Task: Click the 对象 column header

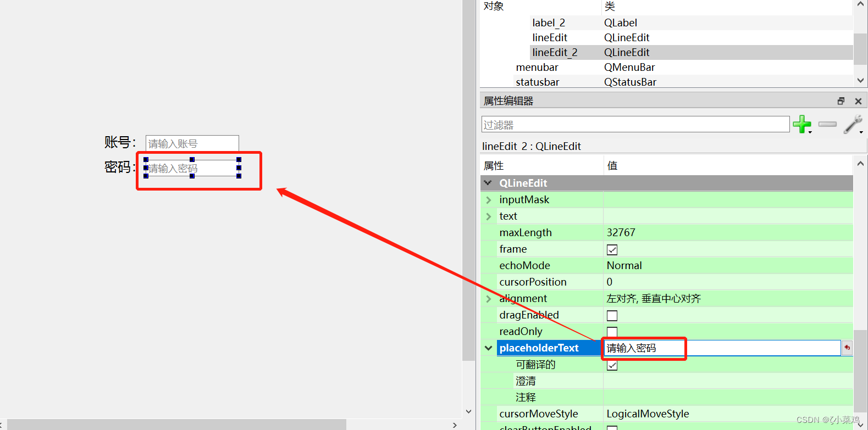Action: click(494, 6)
